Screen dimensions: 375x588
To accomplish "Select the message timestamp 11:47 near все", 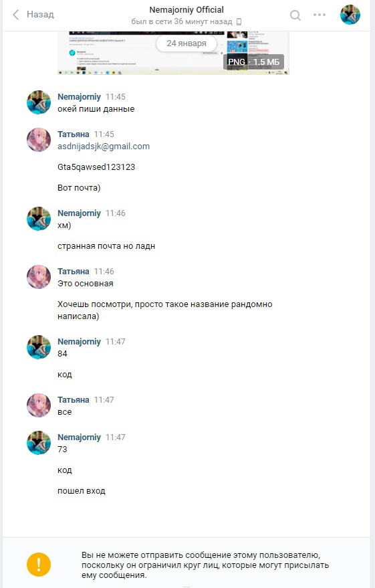I will pos(104,400).
